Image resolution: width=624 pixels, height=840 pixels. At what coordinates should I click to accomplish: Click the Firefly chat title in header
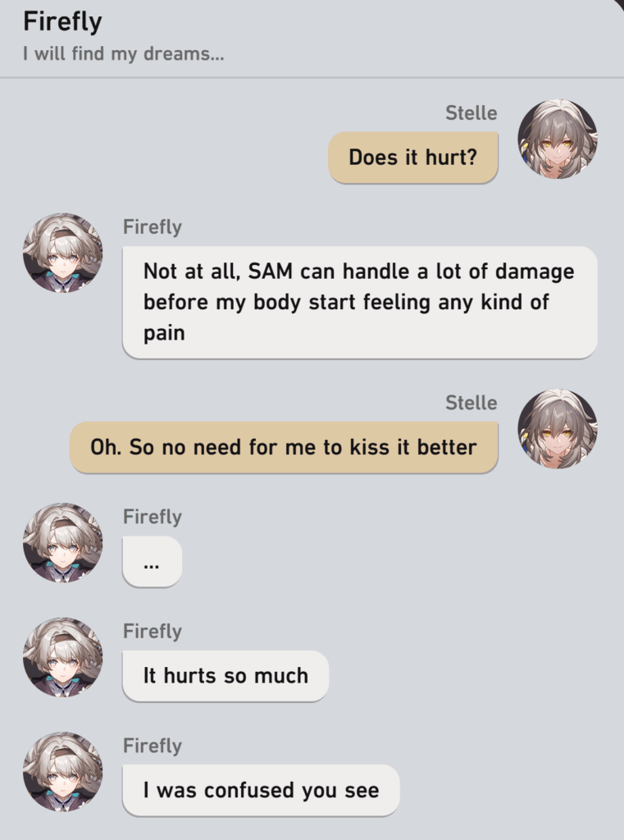point(62,22)
